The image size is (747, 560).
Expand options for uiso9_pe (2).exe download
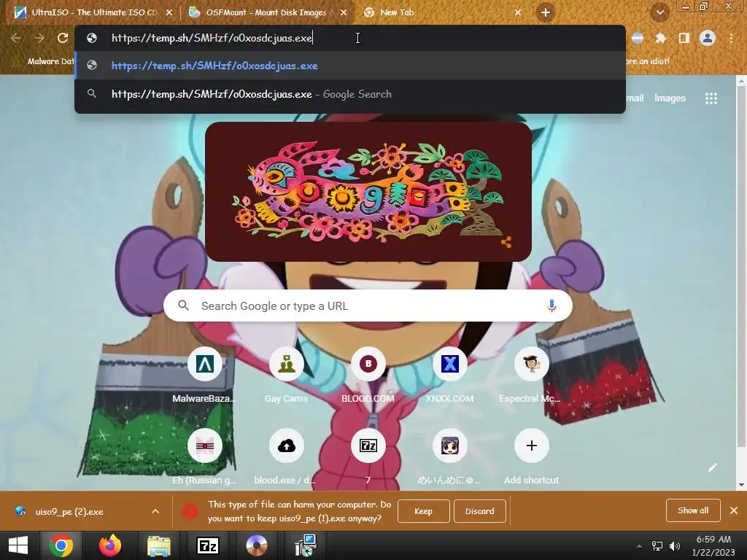click(155, 511)
